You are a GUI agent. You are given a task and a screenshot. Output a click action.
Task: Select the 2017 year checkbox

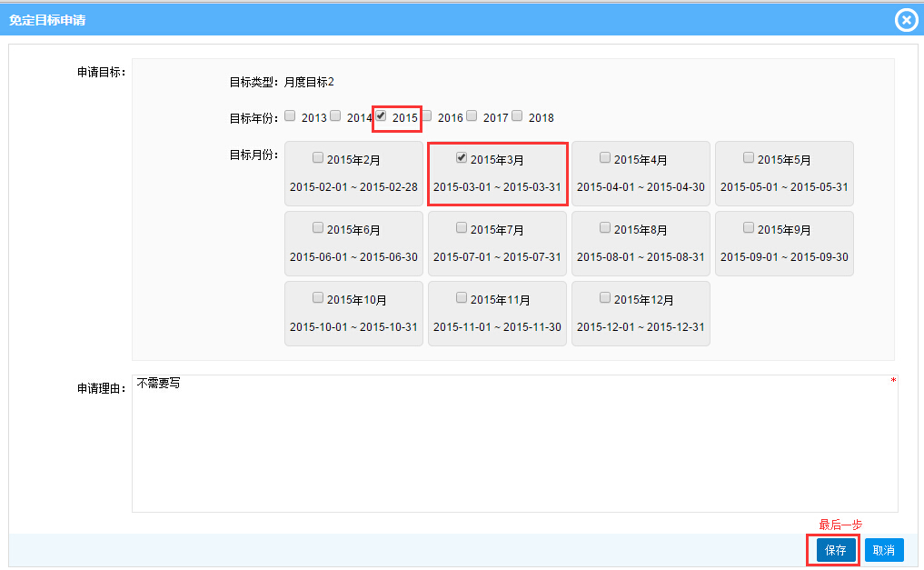(472, 115)
